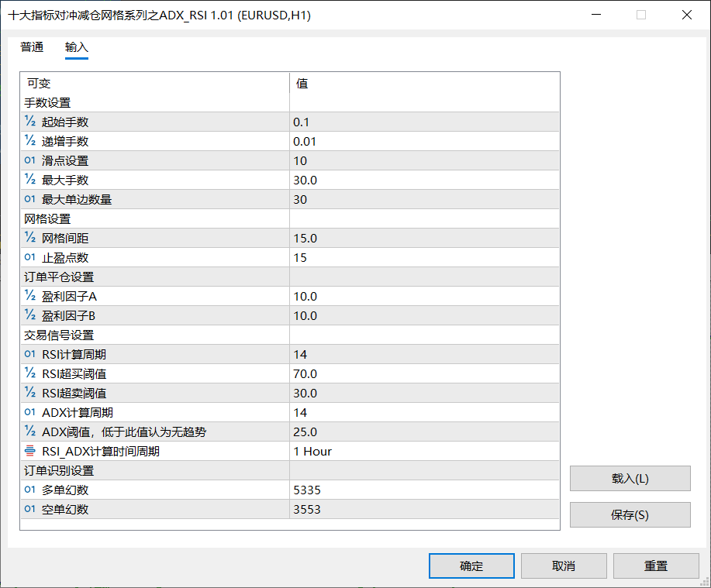This screenshot has width=711, height=588.
Task: Select the 手数设置 section row
Action: click(290, 103)
